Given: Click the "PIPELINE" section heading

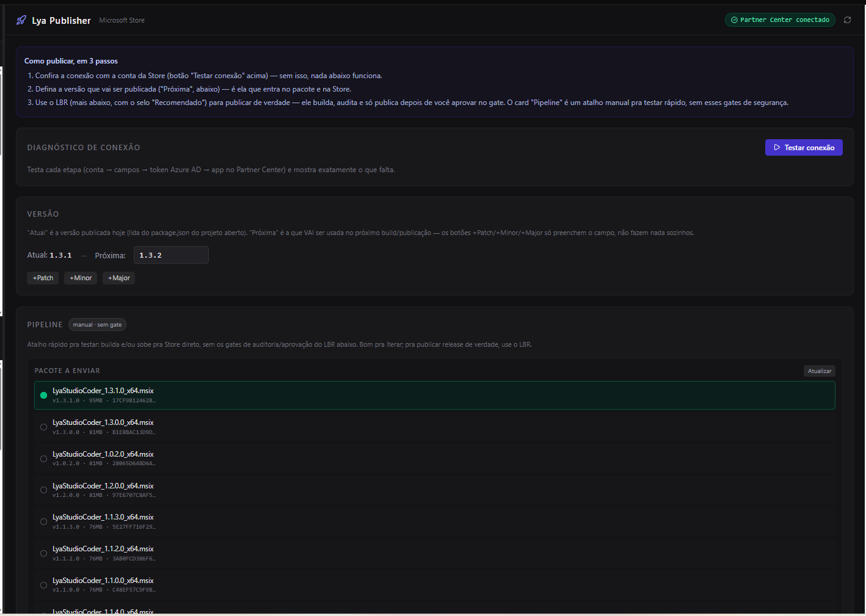Looking at the screenshot, I should pos(45,325).
